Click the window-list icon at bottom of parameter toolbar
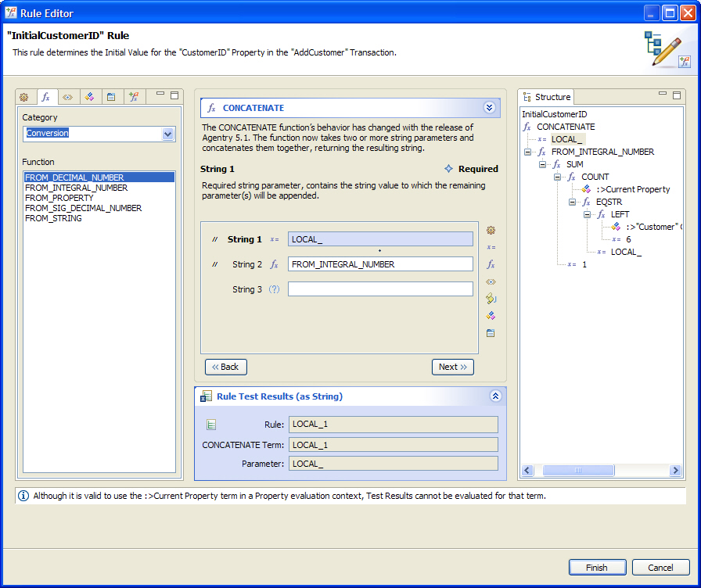This screenshot has height=588, width=701. pos(491,332)
